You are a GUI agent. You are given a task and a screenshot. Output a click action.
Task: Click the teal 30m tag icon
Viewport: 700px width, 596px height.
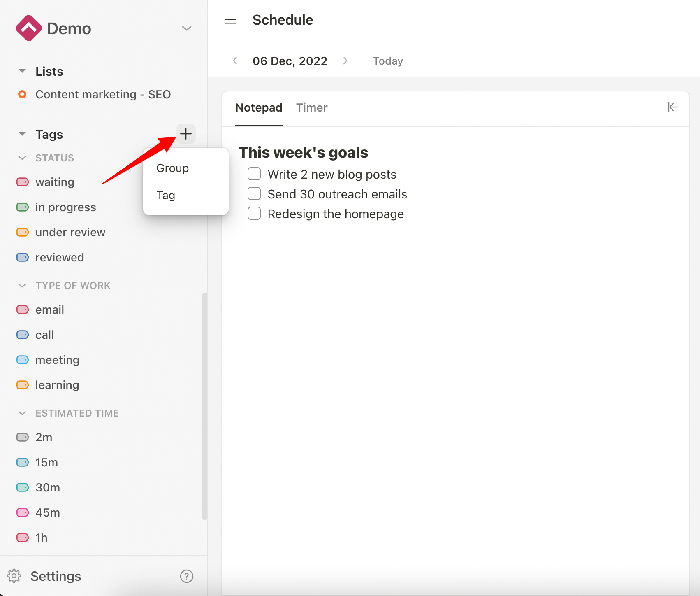point(23,487)
